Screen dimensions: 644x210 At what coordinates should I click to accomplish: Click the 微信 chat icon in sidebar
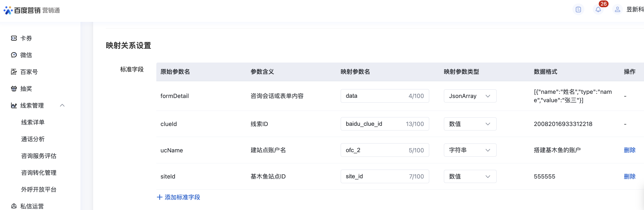tap(14, 55)
